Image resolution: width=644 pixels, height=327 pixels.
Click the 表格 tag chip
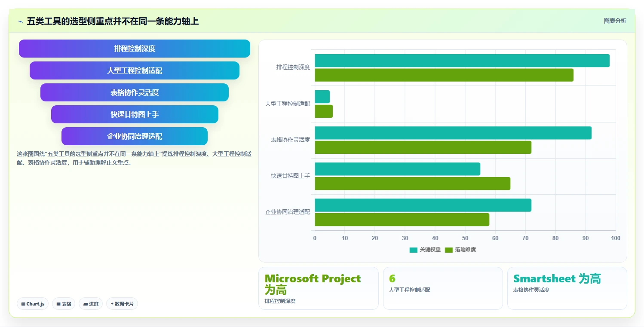tap(64, 304)
